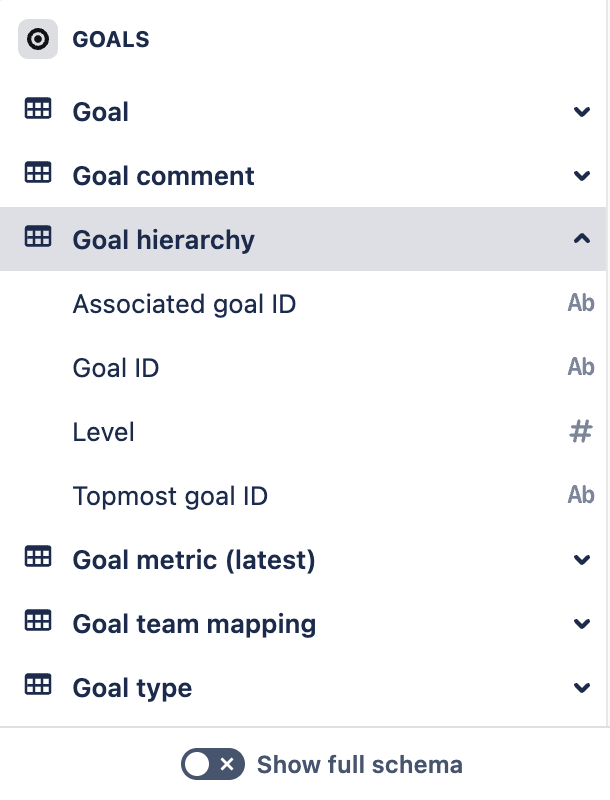Click the table icon beside Goal team mapping
Viewport: 610px width, 800px height.
(38, 623)
